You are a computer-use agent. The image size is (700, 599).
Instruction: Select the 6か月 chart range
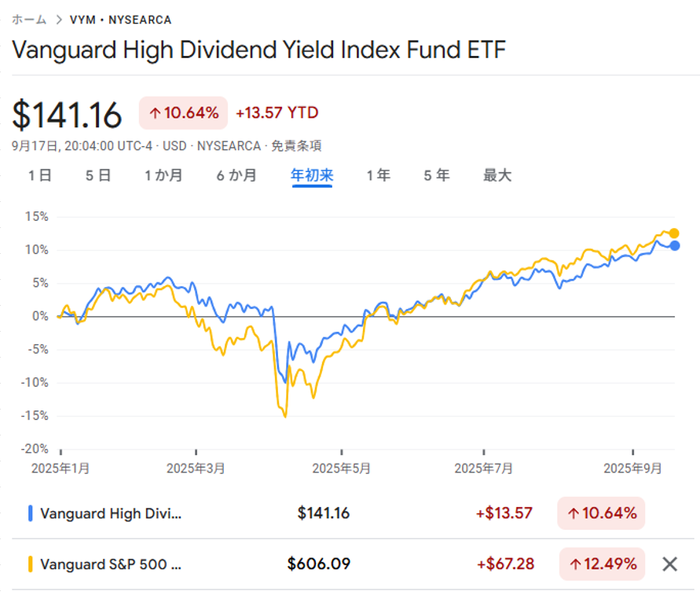click(236, 175)
